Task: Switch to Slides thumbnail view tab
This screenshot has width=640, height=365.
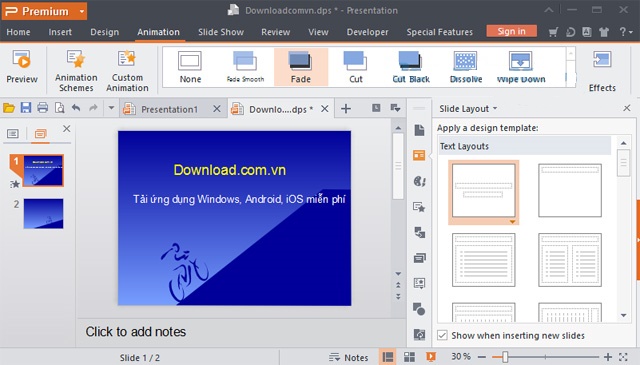Action: point(40,134)
